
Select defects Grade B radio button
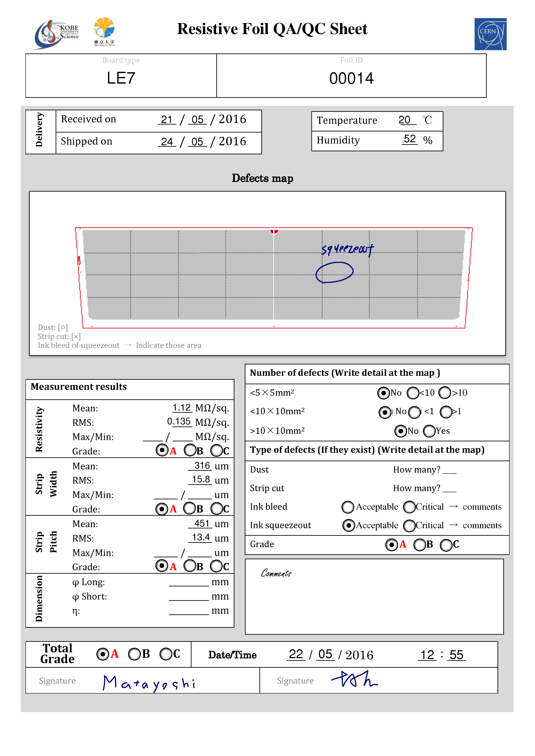click(420, 545)
